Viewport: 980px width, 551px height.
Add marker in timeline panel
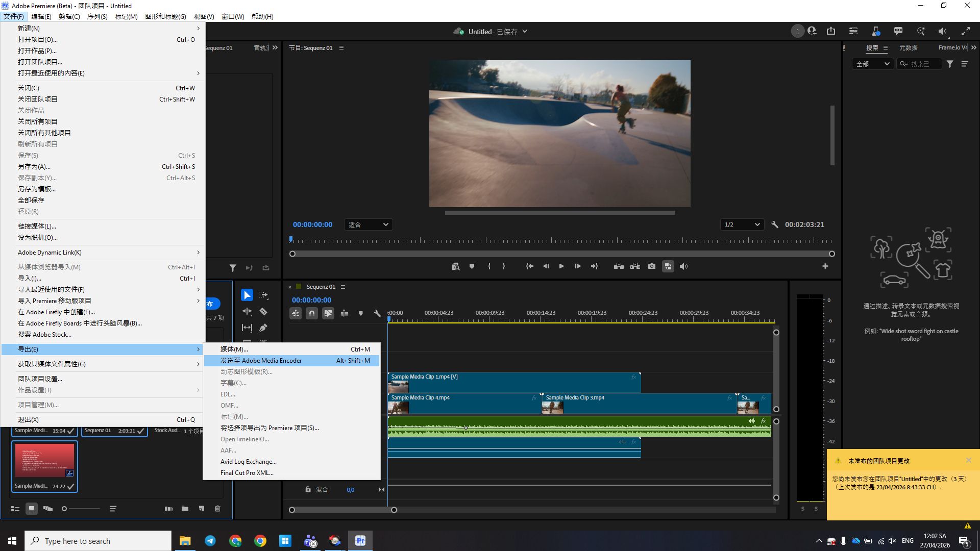click(x=361, y=313)
